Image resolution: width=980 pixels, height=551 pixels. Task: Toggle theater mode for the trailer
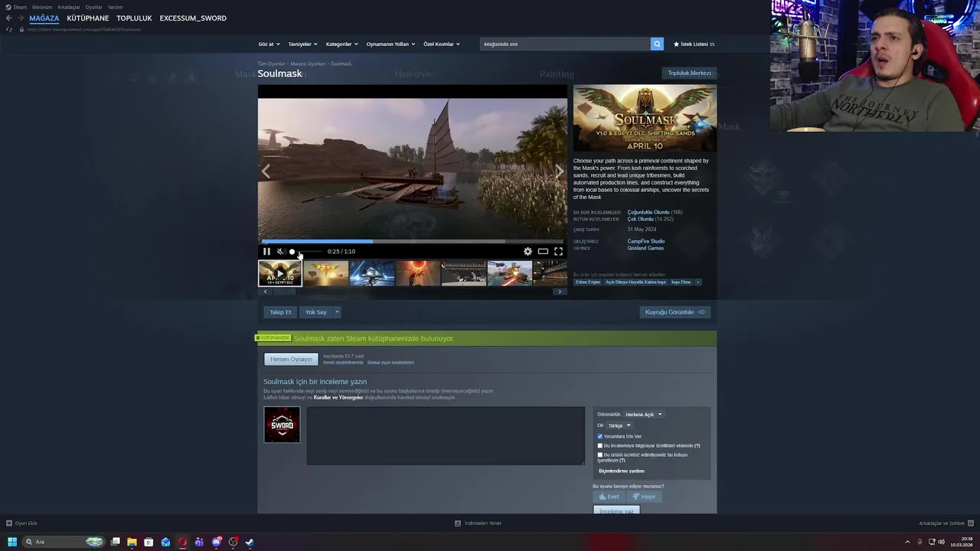(x=543, y=251)
